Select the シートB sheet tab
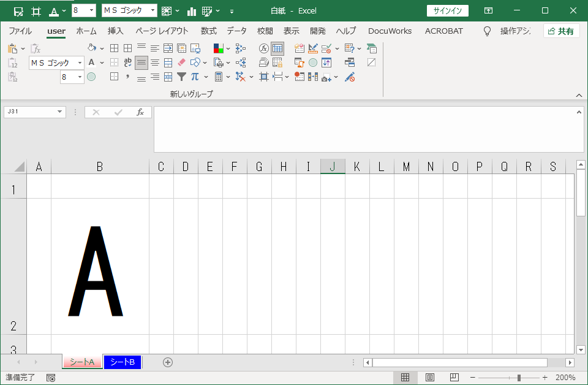This screenshot has height=385, width=588. (x=123, y=362)
